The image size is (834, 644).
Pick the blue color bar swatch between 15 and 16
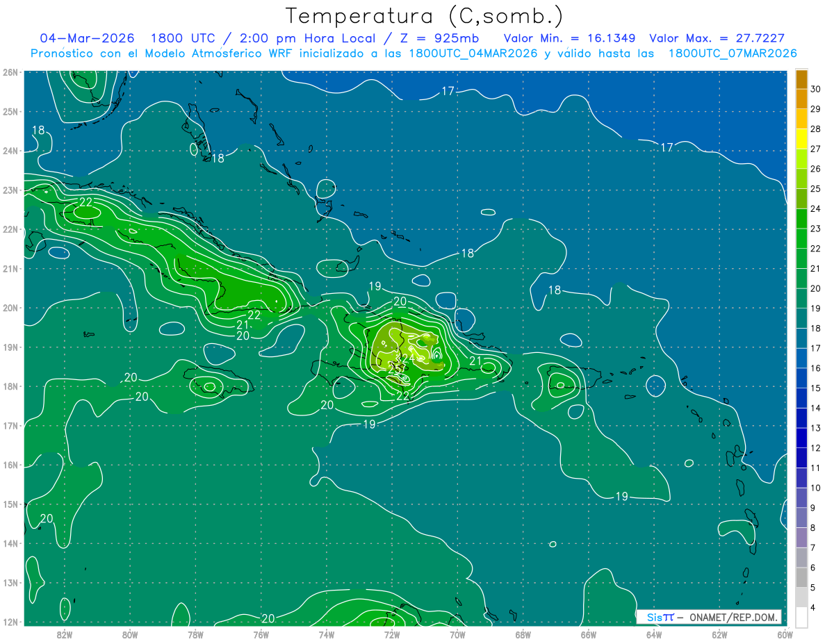(801, 378)
